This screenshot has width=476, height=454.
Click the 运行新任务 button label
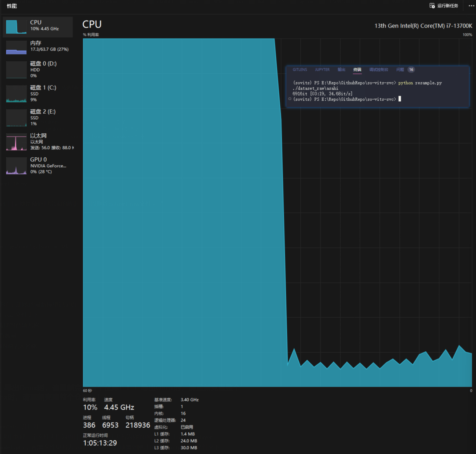447,6
